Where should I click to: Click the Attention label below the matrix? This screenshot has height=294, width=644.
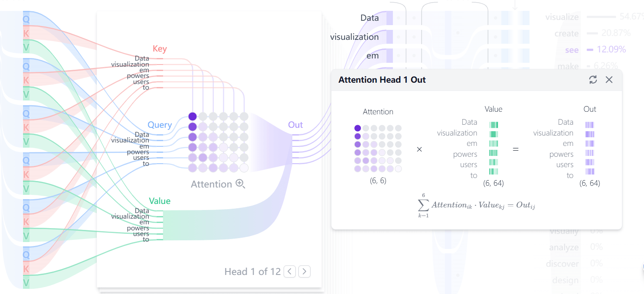coord(211,184)
